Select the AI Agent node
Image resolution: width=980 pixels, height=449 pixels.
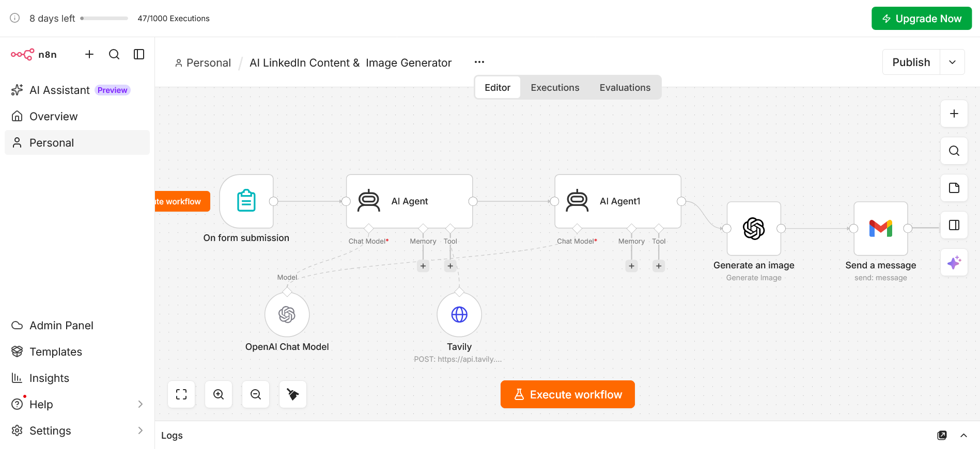[x=410, y=201]
